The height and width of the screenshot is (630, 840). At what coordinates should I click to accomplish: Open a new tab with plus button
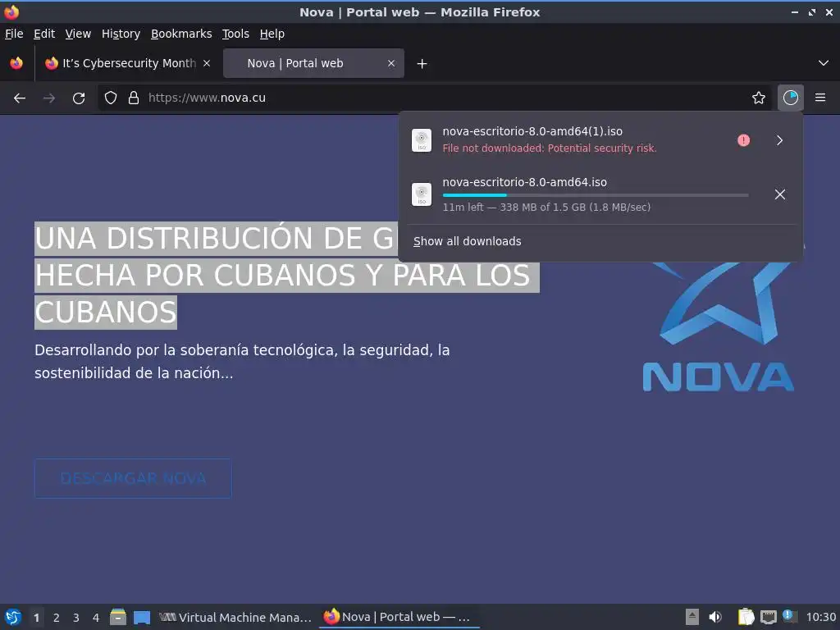pyautogui.click(x=422, y=64)
